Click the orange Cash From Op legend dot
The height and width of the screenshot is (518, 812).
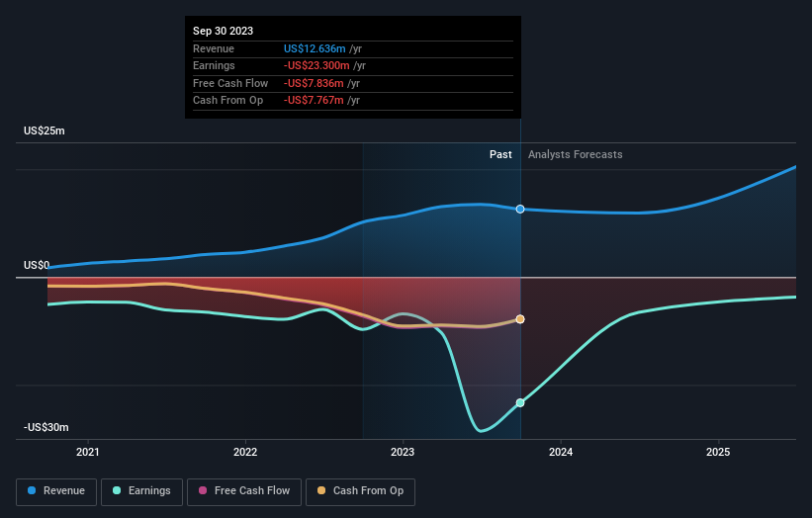tap(321, 490)
